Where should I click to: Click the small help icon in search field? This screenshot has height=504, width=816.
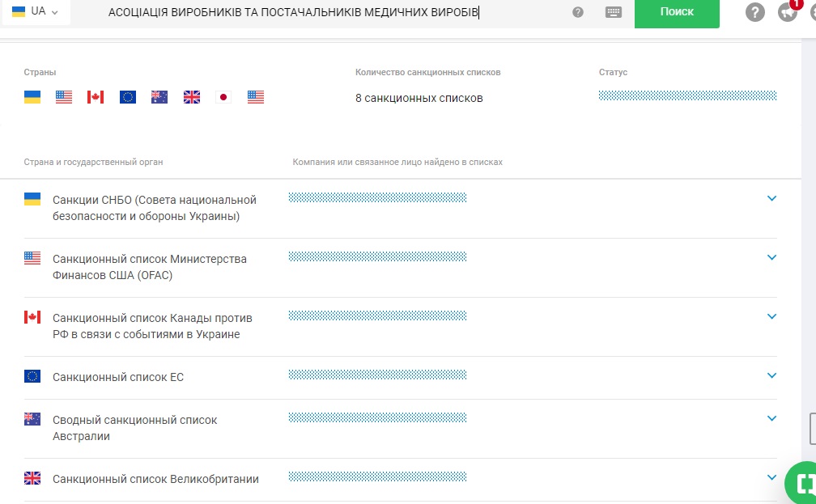[577, 12]
